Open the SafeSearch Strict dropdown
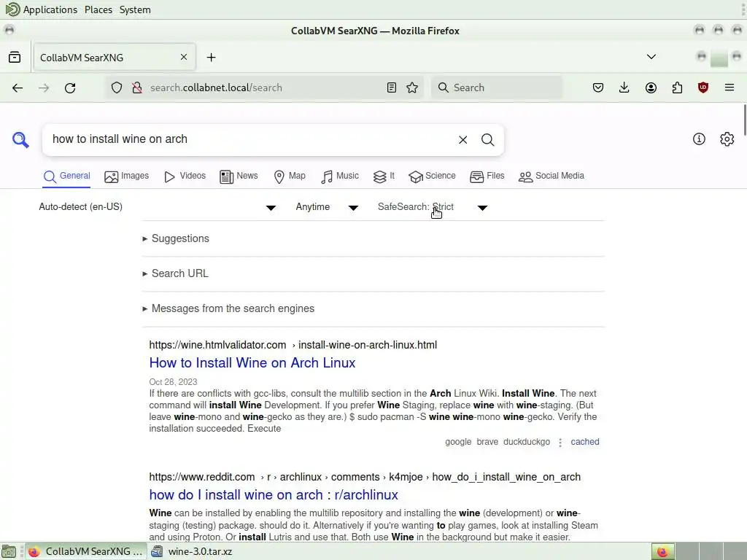The height and width of the screenshot is (560, 747). point(432,207)
